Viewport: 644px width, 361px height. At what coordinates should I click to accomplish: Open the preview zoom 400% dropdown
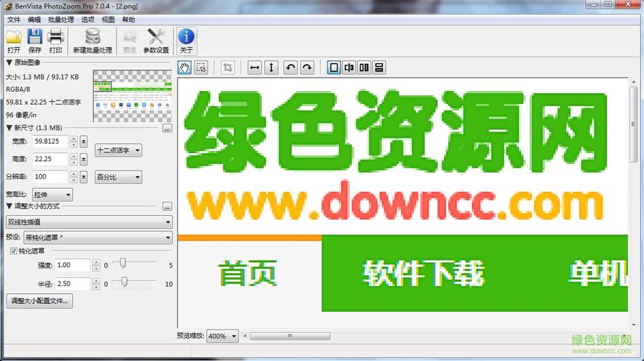click(222, 336)
